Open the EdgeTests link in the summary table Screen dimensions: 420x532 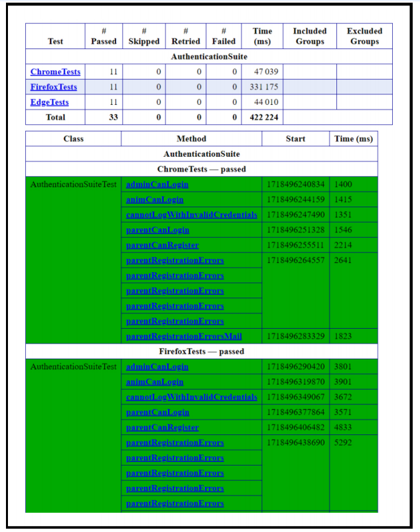50,102
